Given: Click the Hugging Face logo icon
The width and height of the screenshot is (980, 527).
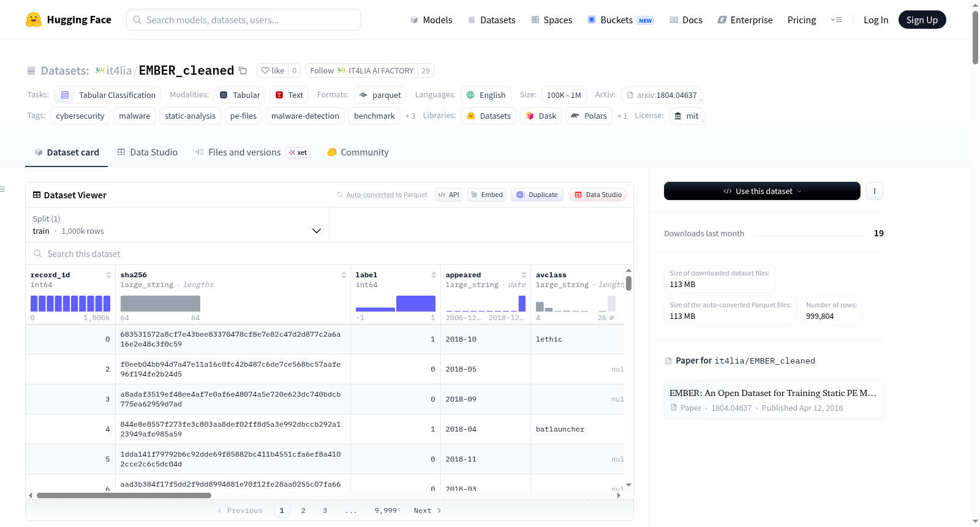Looking at the screenshot, I should 34,20.
